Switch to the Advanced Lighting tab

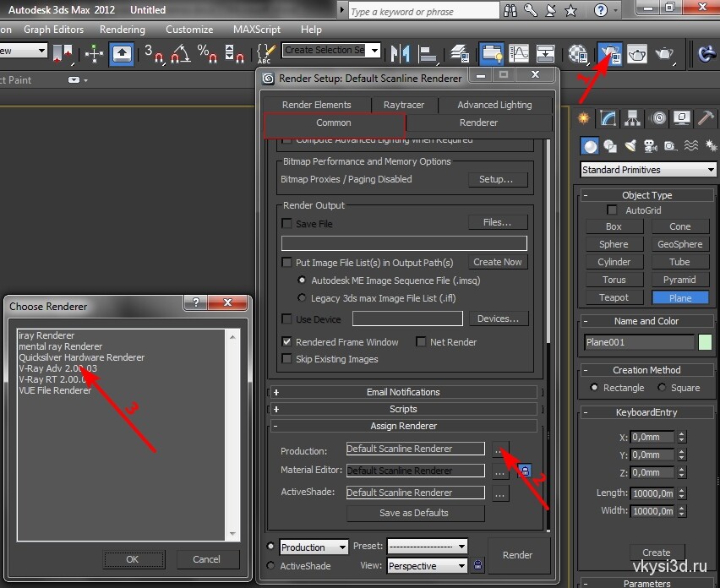click(494, 105)
